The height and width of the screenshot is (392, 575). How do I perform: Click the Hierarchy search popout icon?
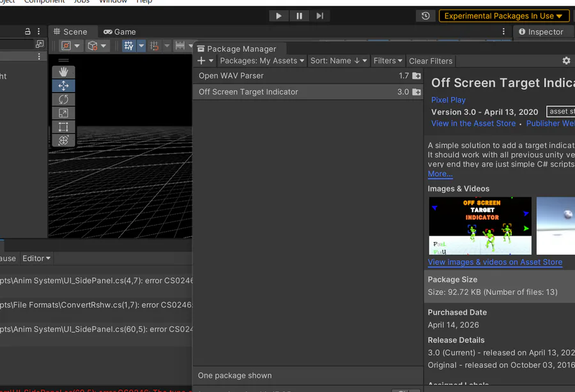tap(40, 44)
